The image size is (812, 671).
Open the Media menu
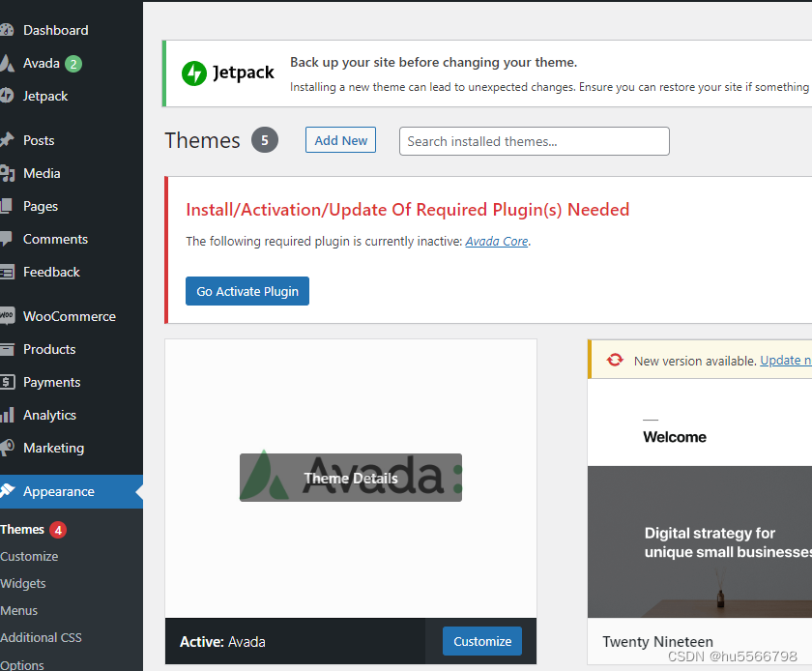click(x=42, y=173)
